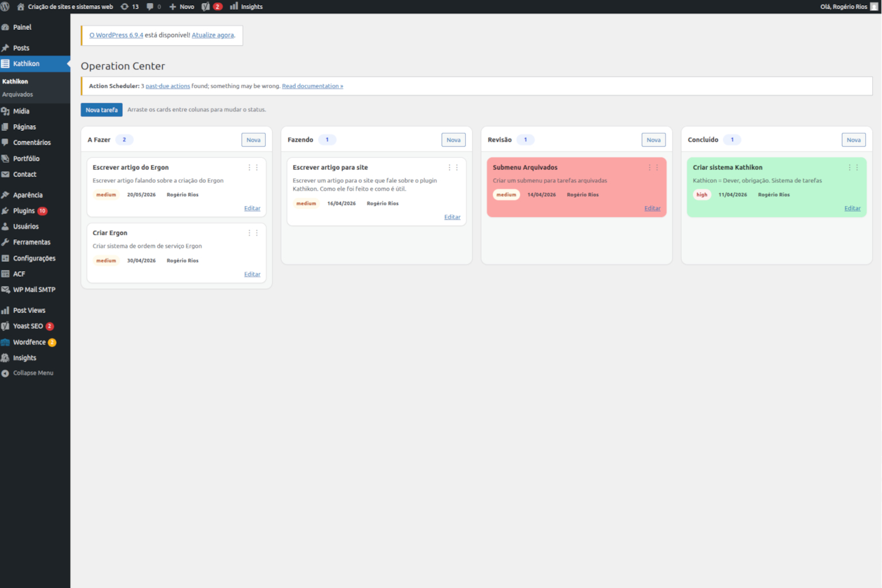Click the Ferramentas wrench icon in sidebar
This screenshot has width=882, height=588.
(5, 242)
